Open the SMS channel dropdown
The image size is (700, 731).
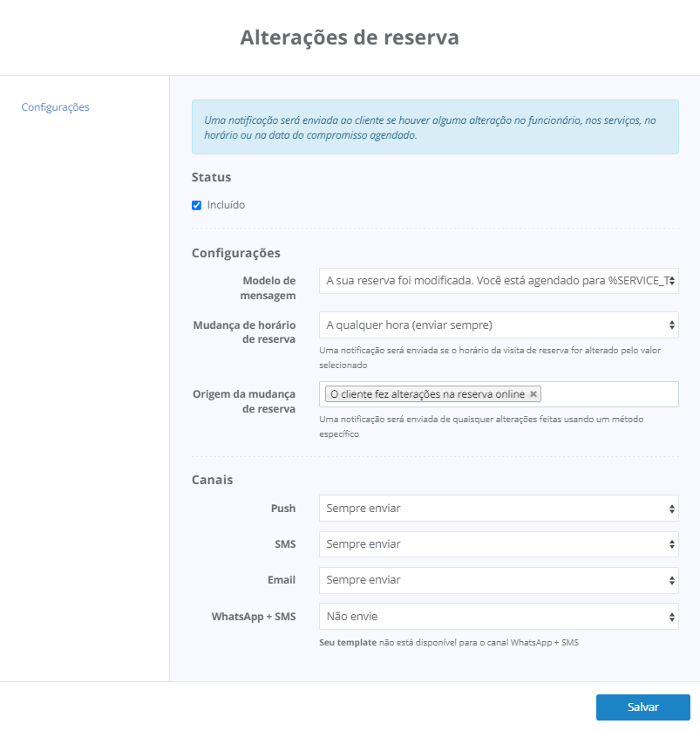click(499, 544)
